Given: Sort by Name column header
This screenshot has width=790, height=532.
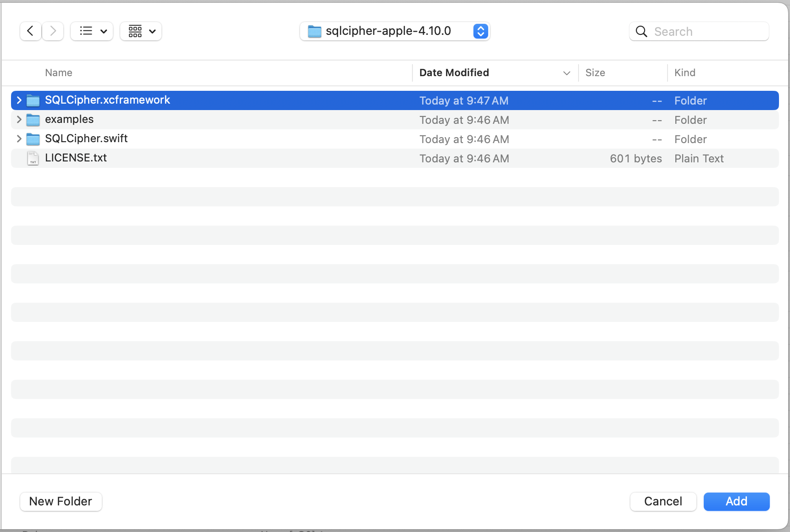Looking at the screenshot, I should click(59, 72).
